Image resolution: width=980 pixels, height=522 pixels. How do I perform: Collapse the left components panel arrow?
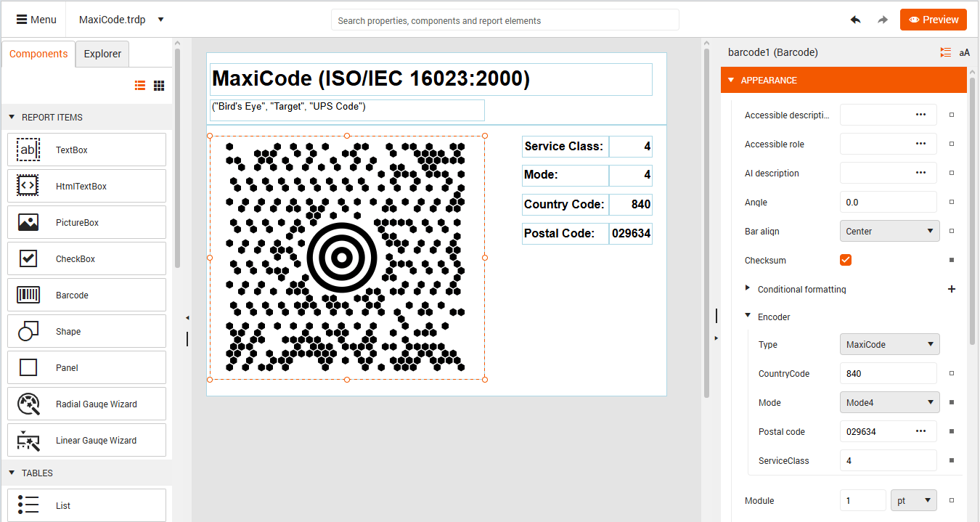(187, 318)
